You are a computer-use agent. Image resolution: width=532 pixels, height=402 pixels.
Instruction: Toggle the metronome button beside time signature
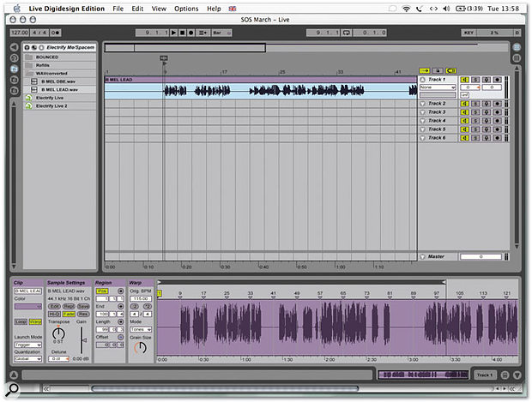[x=56, y=33]
